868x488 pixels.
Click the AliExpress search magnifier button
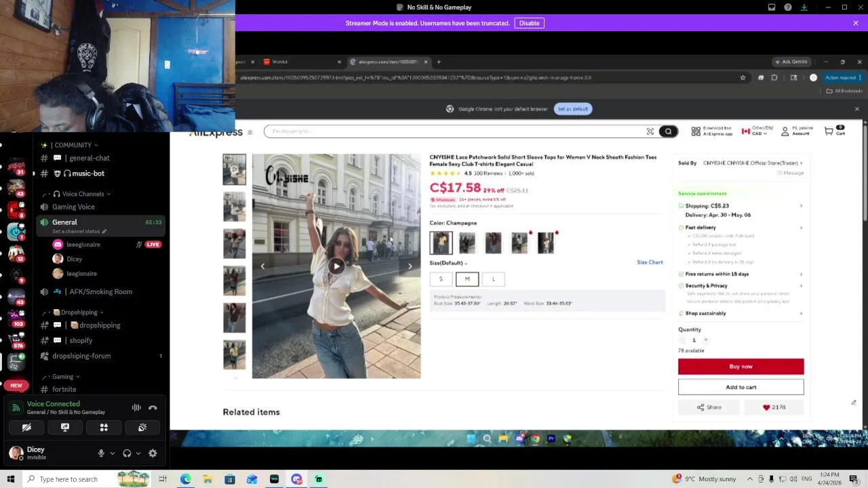click(668, 131)
